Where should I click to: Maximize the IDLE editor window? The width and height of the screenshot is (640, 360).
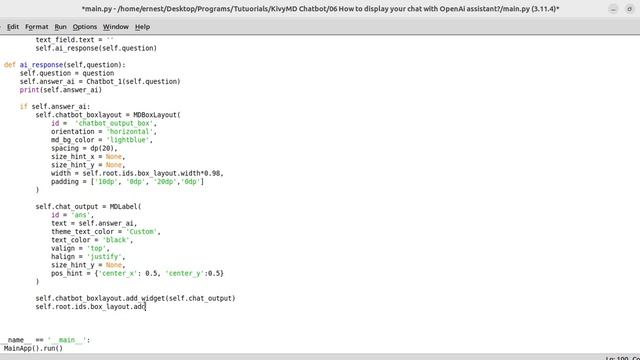click(x=629, y=9)
